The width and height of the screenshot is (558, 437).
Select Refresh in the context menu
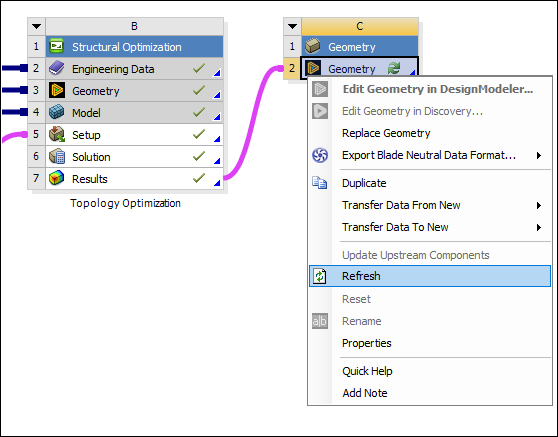pos(430,276)
